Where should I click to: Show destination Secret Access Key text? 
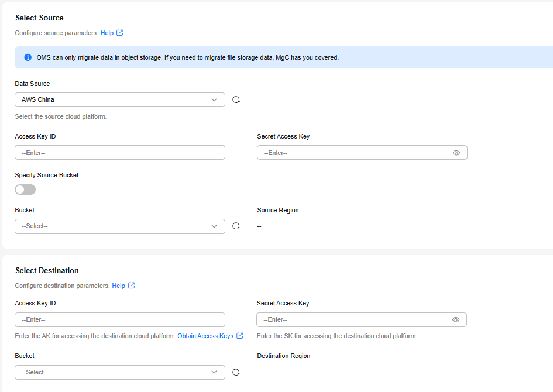click(456, 319)
